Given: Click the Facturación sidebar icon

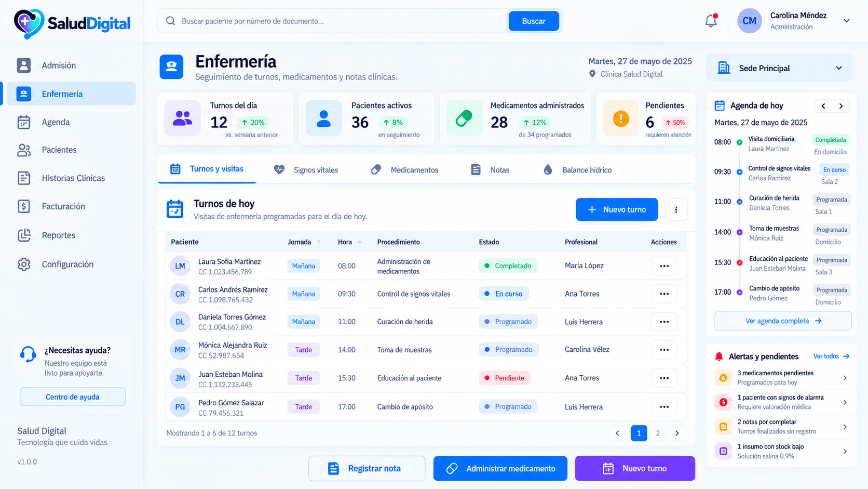Looking at the screenshot, I should [24, 206].
